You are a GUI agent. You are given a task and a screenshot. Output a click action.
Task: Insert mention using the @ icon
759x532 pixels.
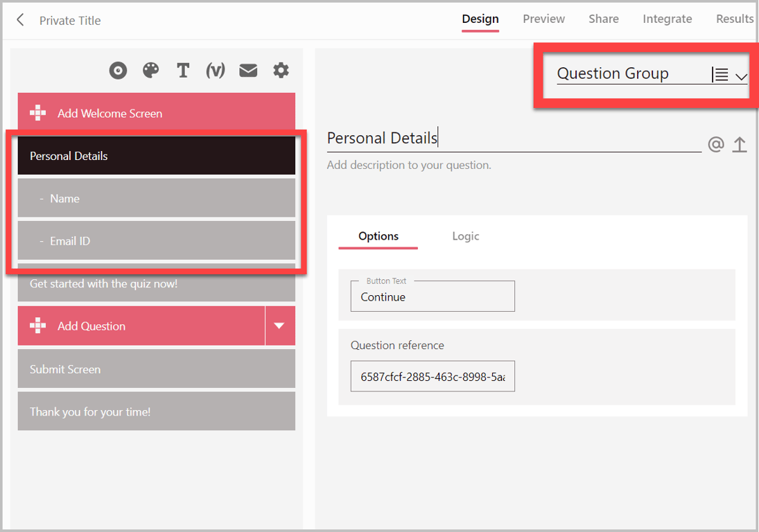tap(716, 144)
